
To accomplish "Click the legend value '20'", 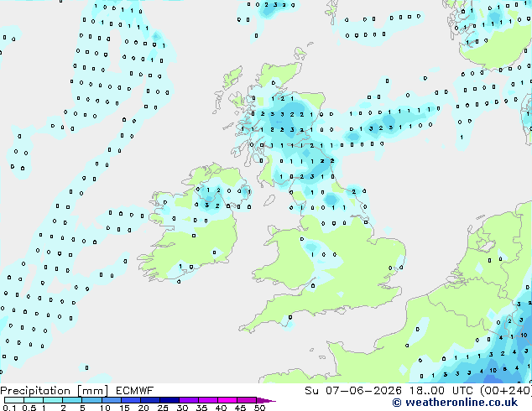I will tap(143, 408).
